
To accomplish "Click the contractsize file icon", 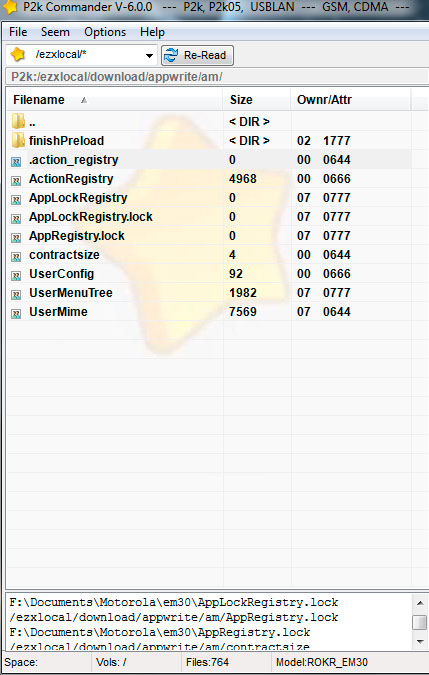I will 16,257.
